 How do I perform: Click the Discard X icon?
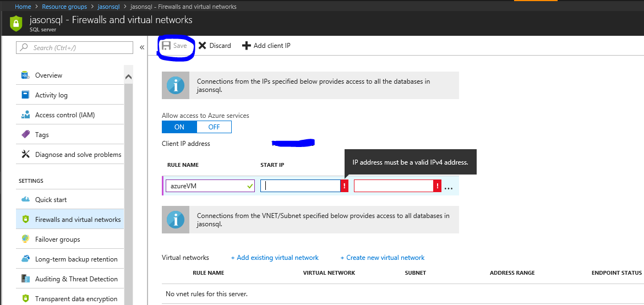click(202, 46)
